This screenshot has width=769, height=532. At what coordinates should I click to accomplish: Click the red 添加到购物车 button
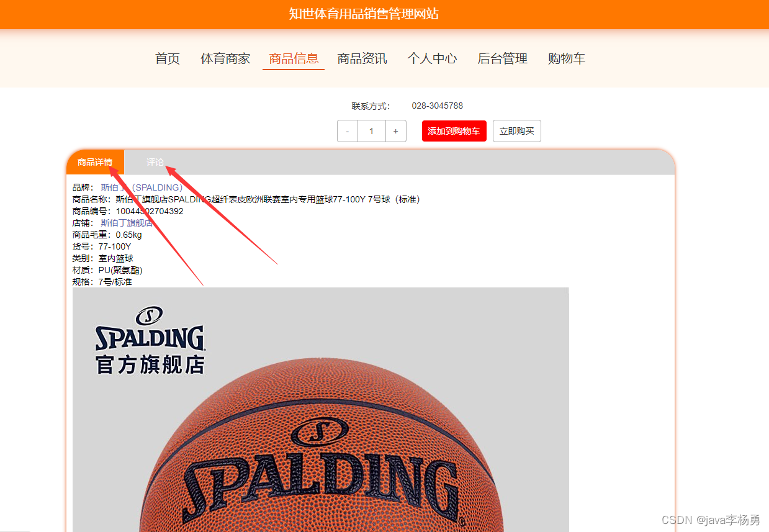[x=454, y=131]
